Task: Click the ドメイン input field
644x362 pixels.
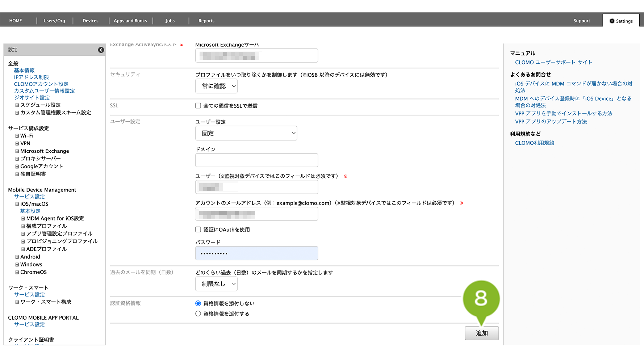Action: click(256, 160)
